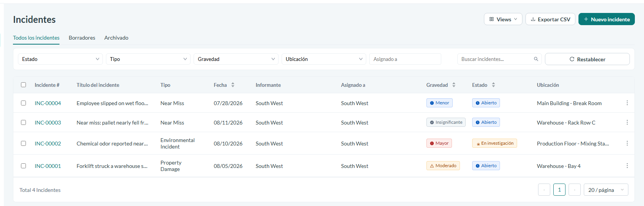Click title 'Forklift struck a warehouse s...'
Screen dimensions: 644x206
pyautogui.click(x=112, y=166)
